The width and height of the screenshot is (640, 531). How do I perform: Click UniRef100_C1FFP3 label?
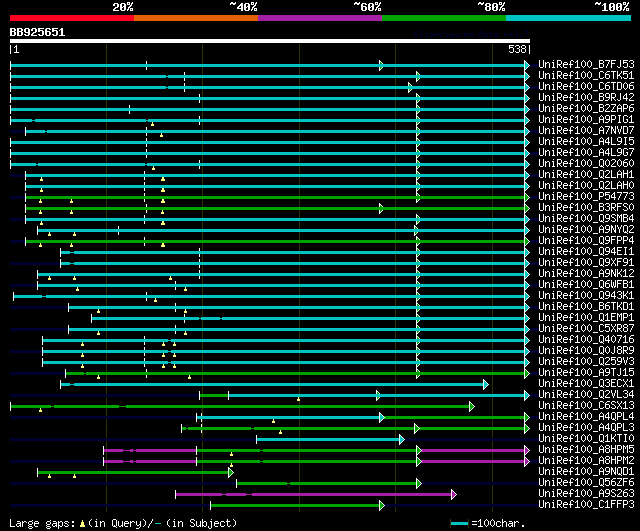pyautogui.click(x=586, y=505)
